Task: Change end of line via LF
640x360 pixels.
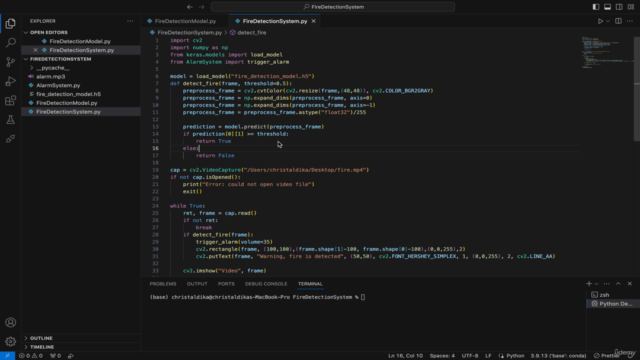Action: click(x=488, y=356)
